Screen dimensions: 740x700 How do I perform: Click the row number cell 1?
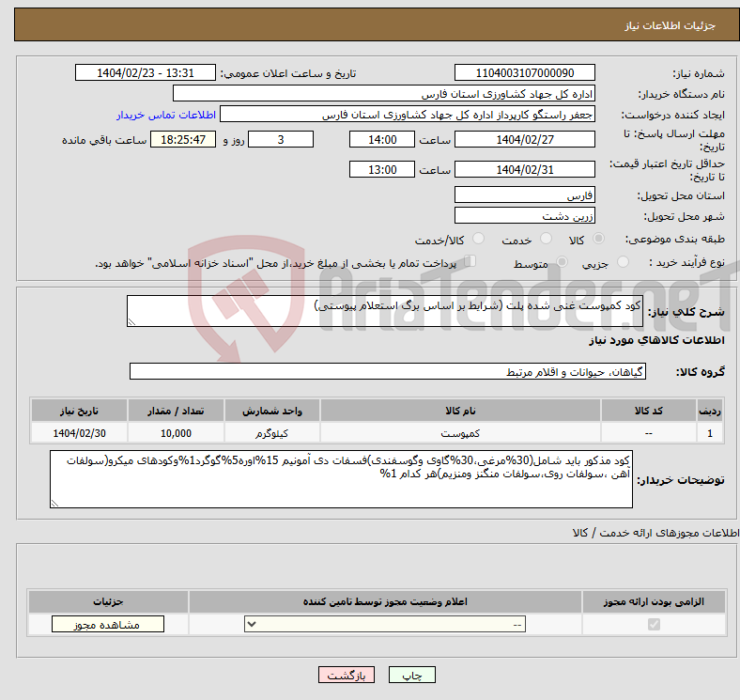coord(710,432)
